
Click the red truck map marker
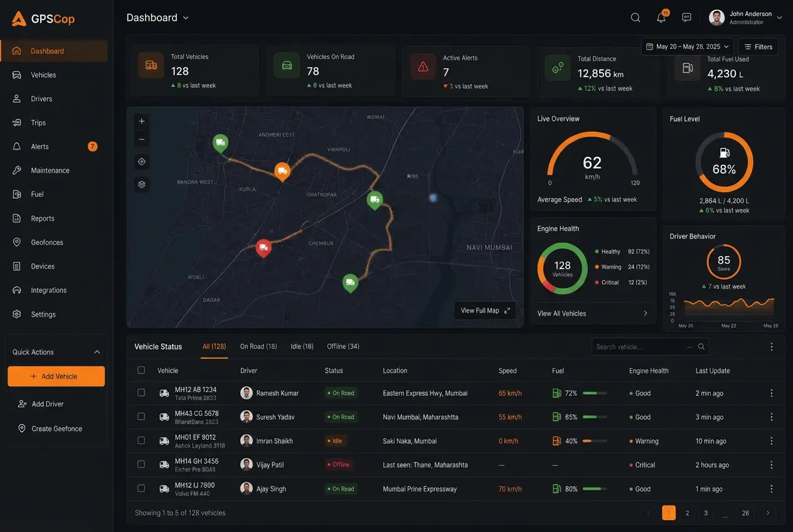[263, 248]
